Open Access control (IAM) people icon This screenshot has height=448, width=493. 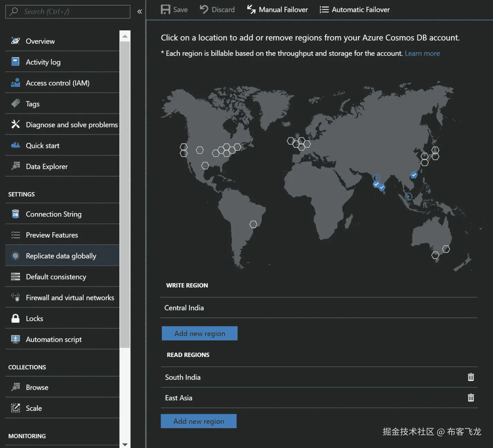pos(16,83)
